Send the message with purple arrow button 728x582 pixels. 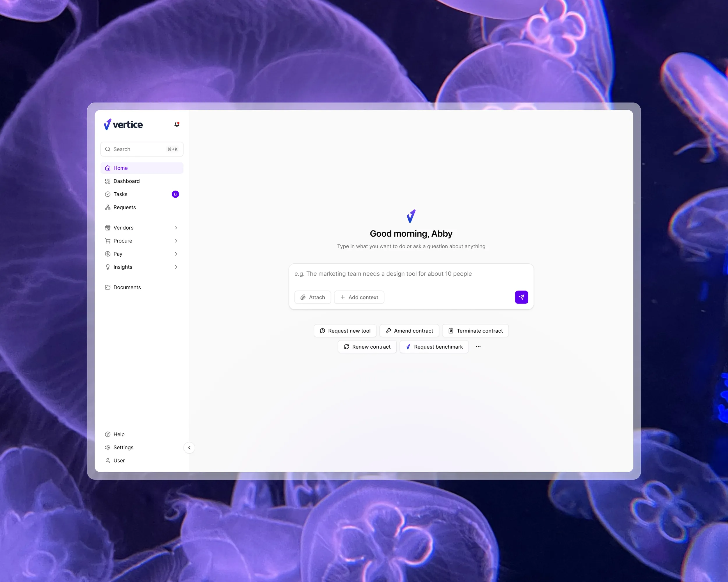(521, 298)
